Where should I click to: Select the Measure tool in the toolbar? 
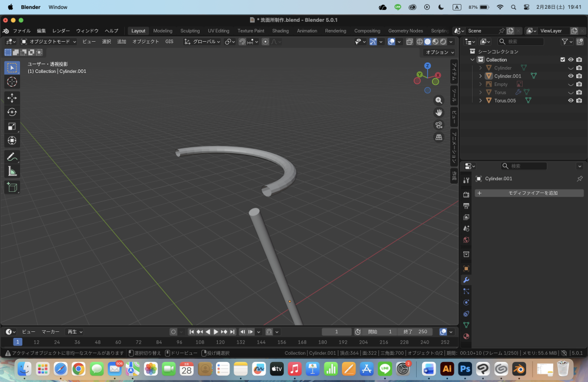pyautogui.click(x=11, y=171)
